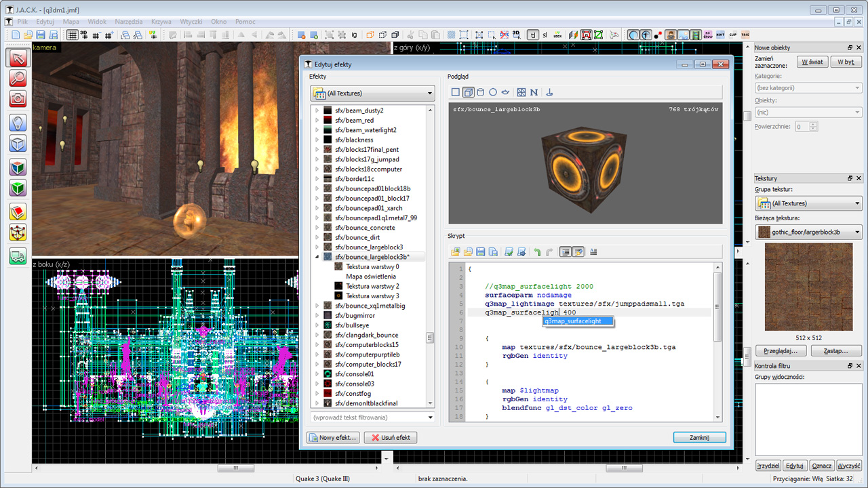Click the gothic_floor texture preview thumbnail

coord(808,287)
